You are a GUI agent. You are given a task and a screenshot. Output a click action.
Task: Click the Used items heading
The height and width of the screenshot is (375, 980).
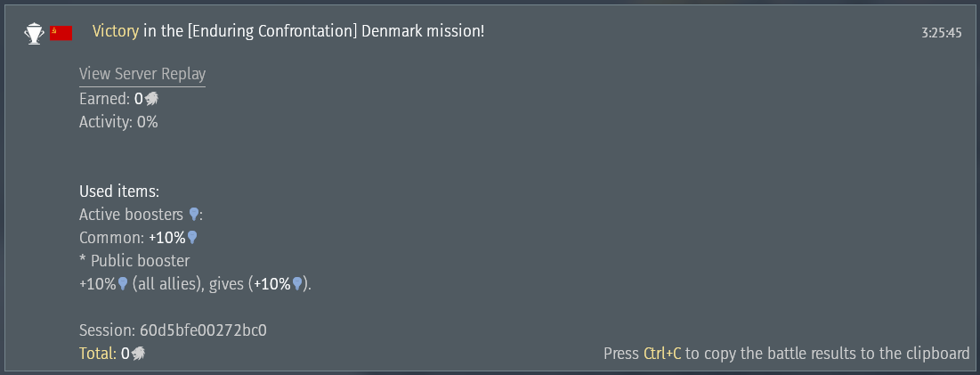(x=119, y=192)
